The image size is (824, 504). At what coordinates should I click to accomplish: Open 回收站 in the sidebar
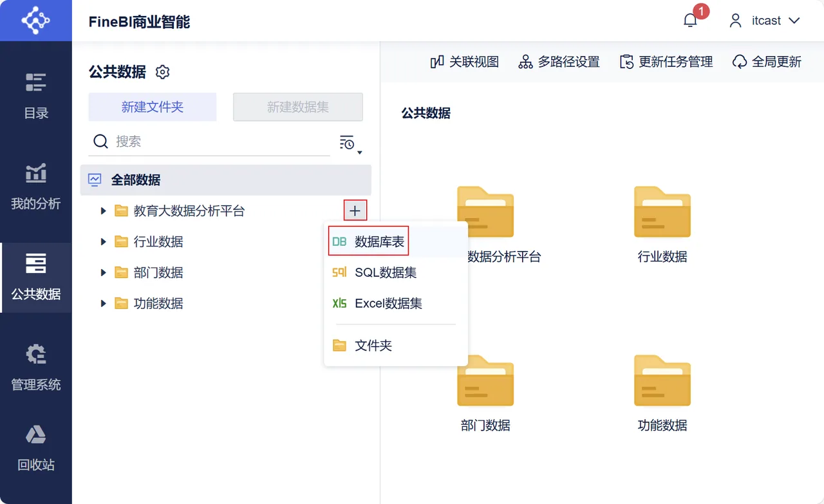[x=36, y=448]
